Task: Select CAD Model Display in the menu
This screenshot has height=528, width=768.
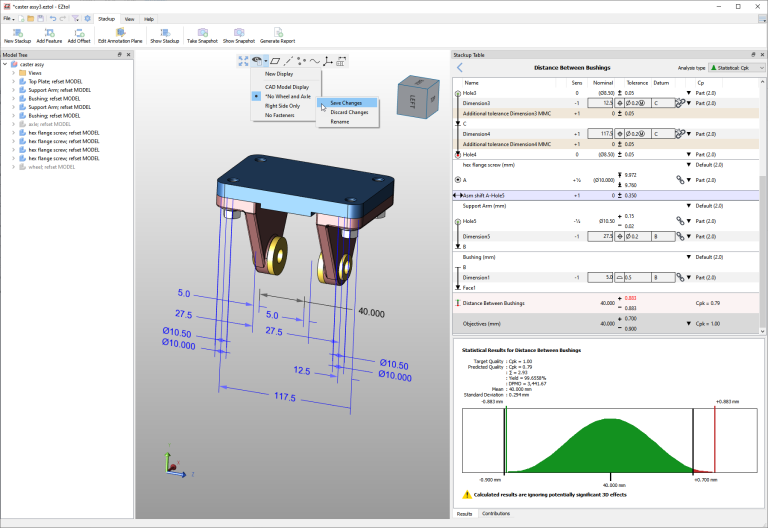Action: 286,87
